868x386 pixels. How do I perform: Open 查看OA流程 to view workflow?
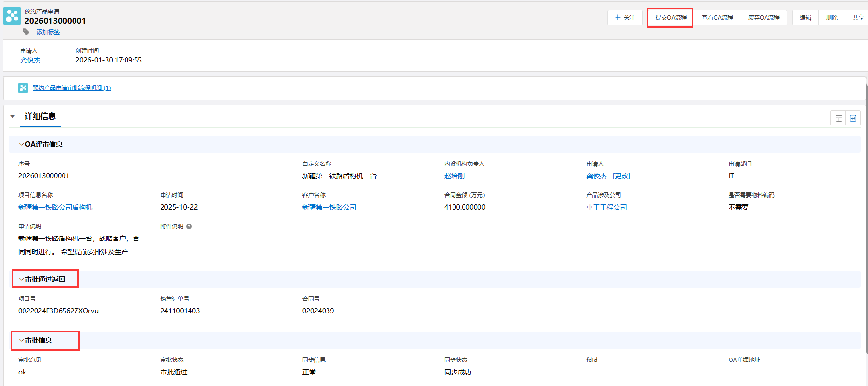pyautogui.click(x=717, y=18)
